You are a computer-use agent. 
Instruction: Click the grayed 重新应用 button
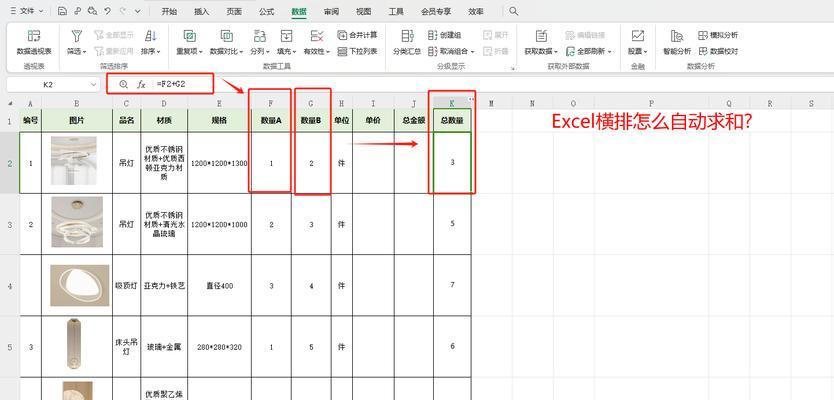pos(114,51)
